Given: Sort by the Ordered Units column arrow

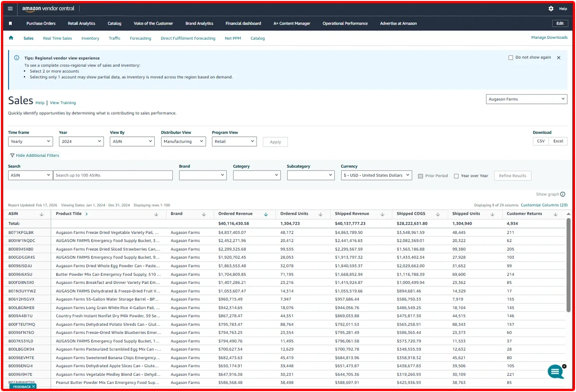Looking at the screenshot, I should (320, 214).
